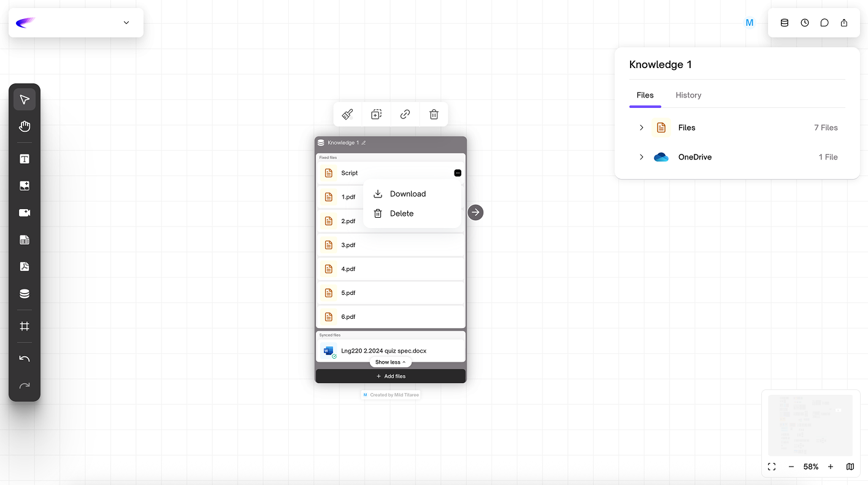Expand the Files group in Knowledge panel
This screenshot has width=868, height=485.
click(x=642, y=128)
